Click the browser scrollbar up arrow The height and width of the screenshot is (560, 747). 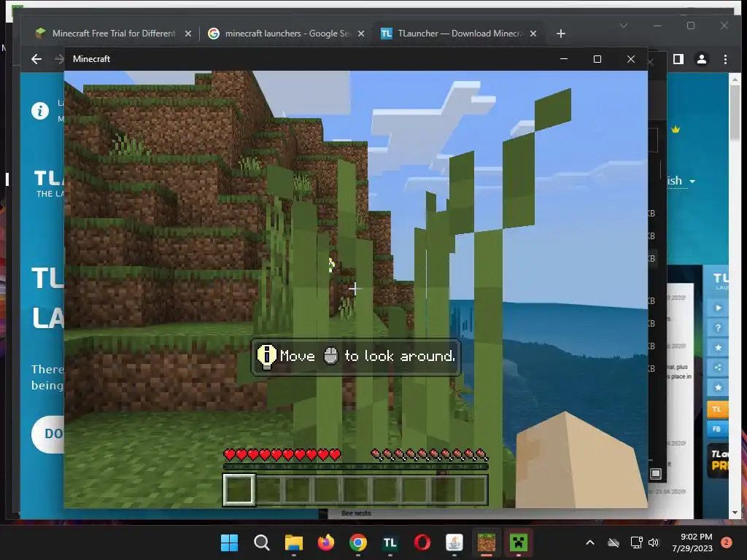(735, 79)
